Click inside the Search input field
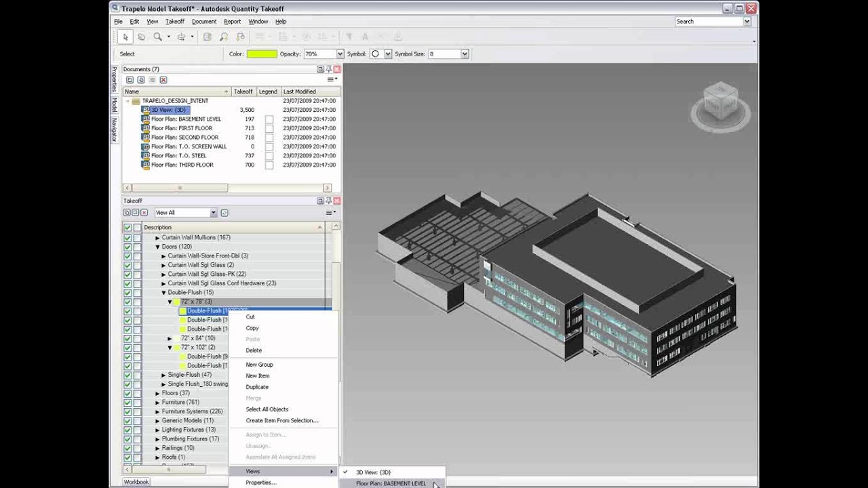868x488 pixels. click(709, 22)
